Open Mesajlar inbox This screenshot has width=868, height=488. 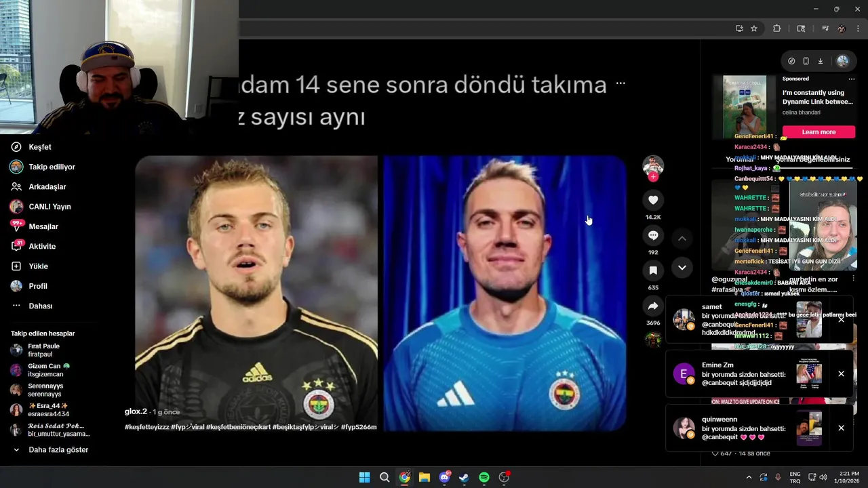tap(35, 226)
